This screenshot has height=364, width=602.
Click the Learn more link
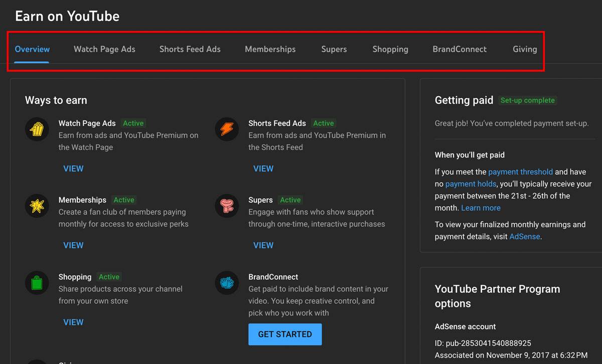pos(481,208)
